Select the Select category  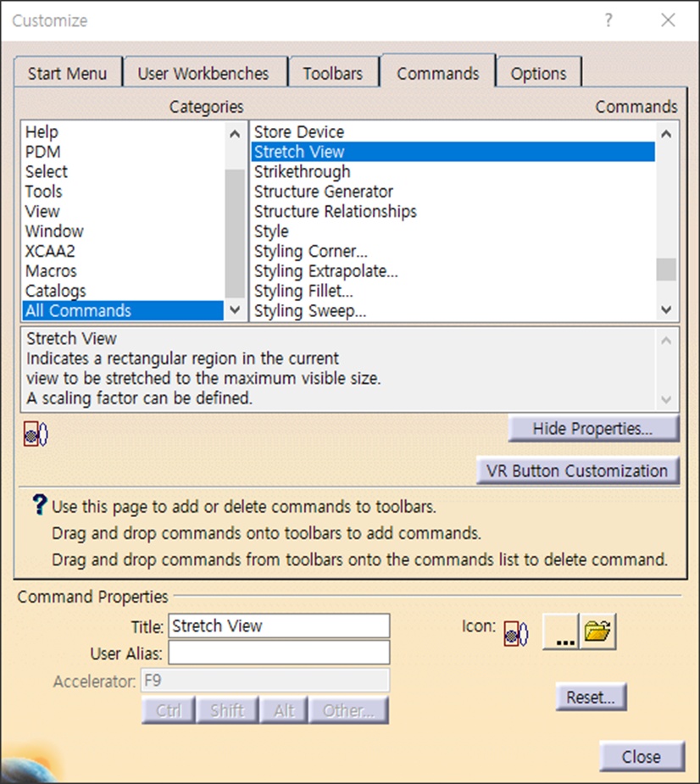123,171
